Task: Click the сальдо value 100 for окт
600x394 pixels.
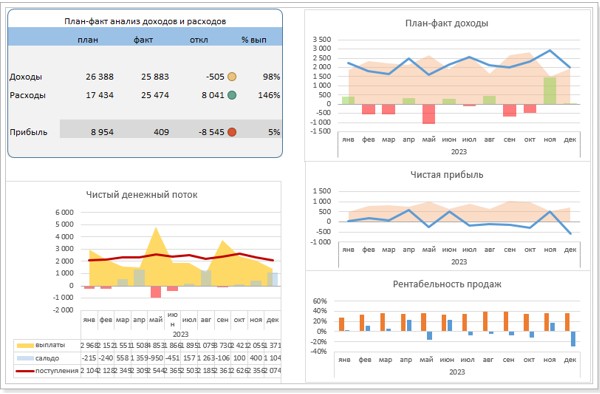Action: pos(239,358)
